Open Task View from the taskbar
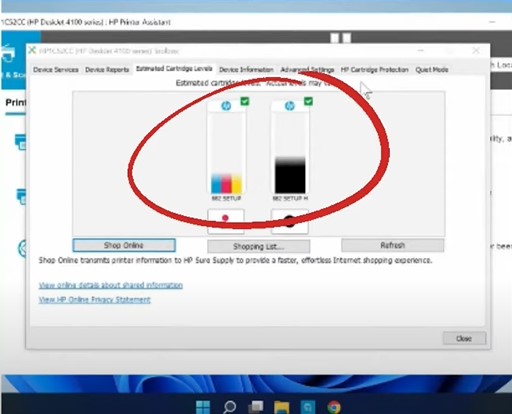The width and height of the screenshot is (512, 414). point(256,407)
